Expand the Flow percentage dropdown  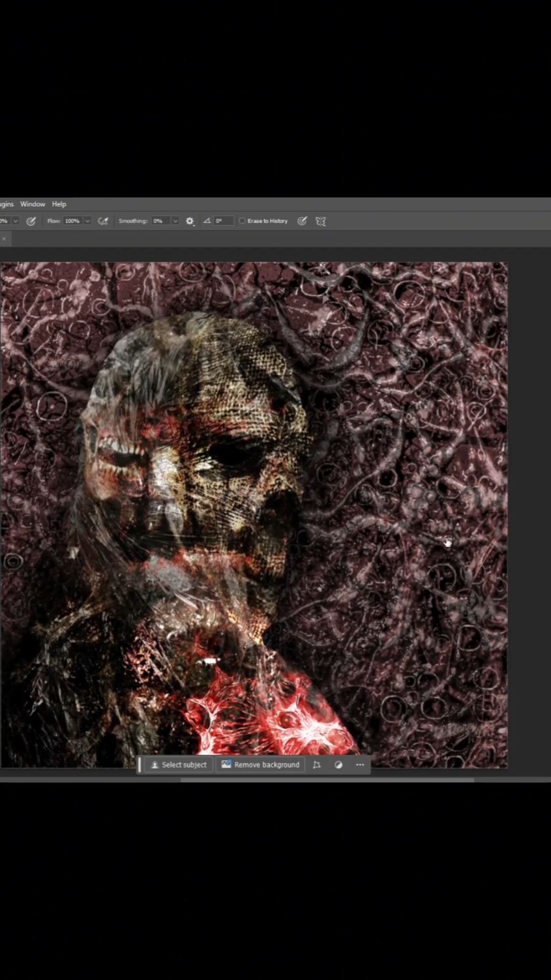coord(87,221)
